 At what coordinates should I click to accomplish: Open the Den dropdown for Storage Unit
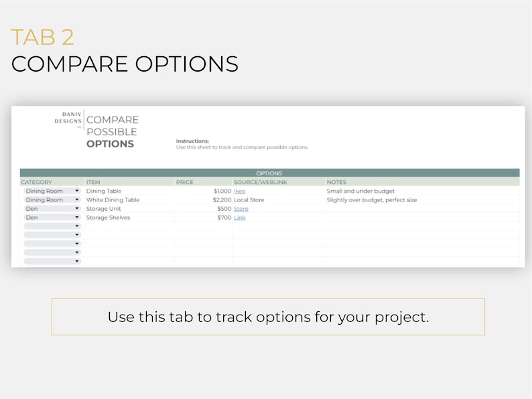[x=52, y=208]
